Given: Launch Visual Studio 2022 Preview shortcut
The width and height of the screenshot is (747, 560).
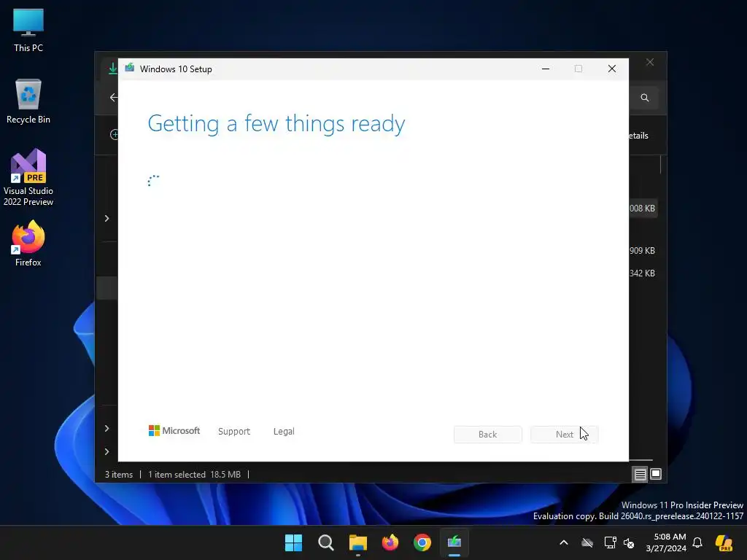Looking at the screenshot, I should (x=28, y=177).
